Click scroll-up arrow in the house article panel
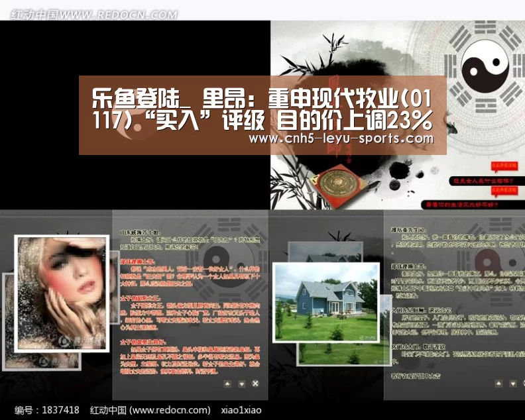This screenshot has width=525, height=420. click(498, 384)
